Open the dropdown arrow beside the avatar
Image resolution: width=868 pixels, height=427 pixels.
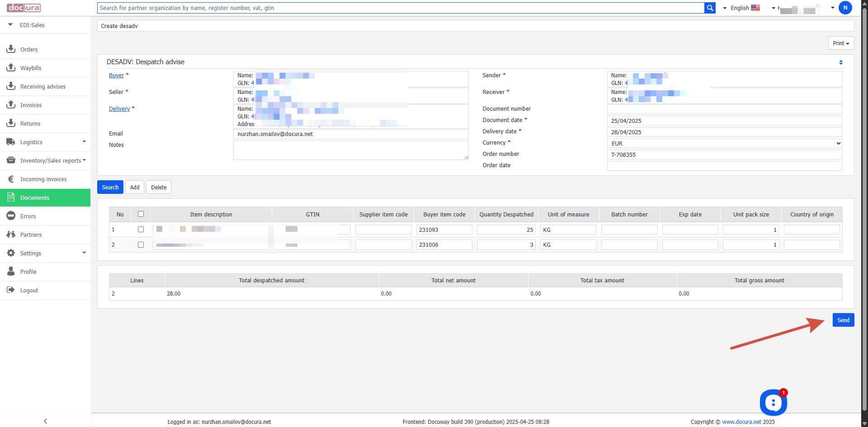click(x=833, y=8)
